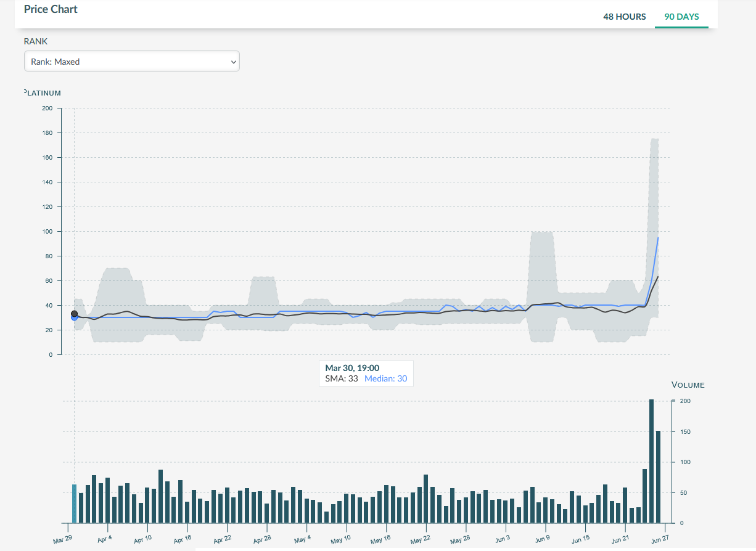
Task: Click the tallest volume bar reaching 200
Action: click(651, 461)
